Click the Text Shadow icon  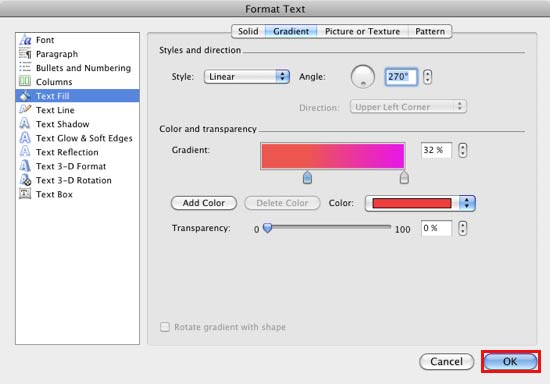coord(25,123)
